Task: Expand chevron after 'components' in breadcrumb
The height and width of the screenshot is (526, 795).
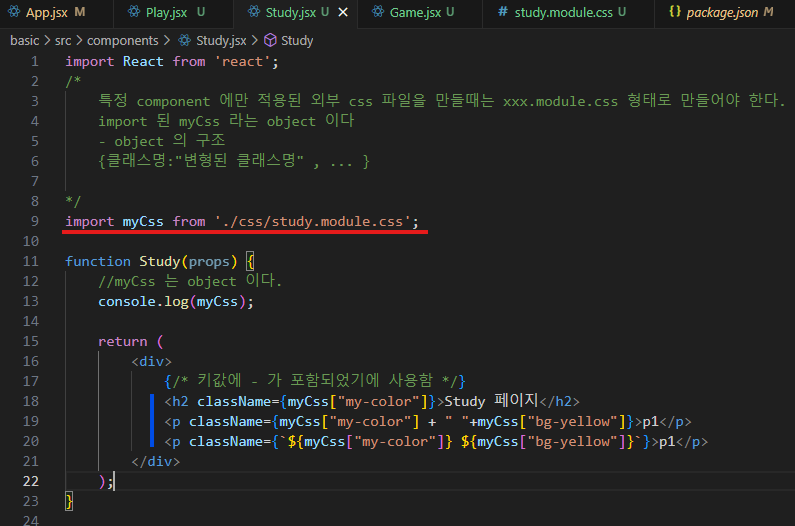Action: tap(166, 41)
